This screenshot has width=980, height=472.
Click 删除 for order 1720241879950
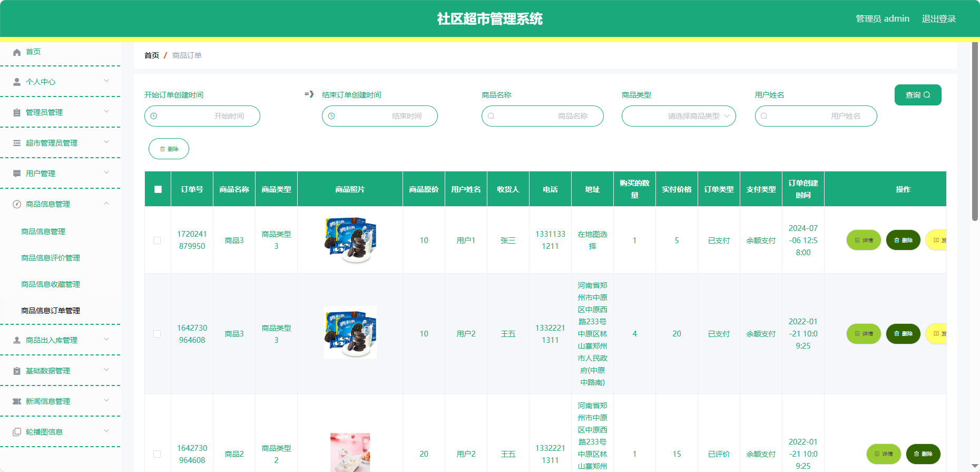pyautogui.click(x=903, y=240)
